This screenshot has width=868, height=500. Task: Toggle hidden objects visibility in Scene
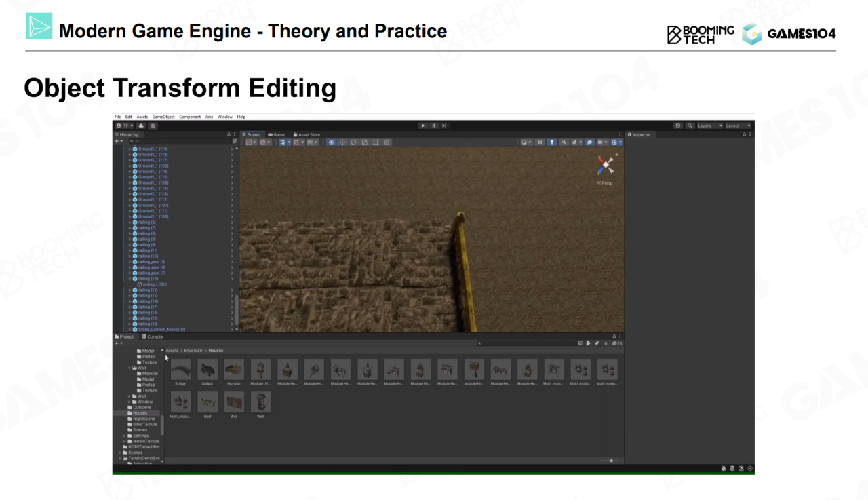tap(590, 142)
